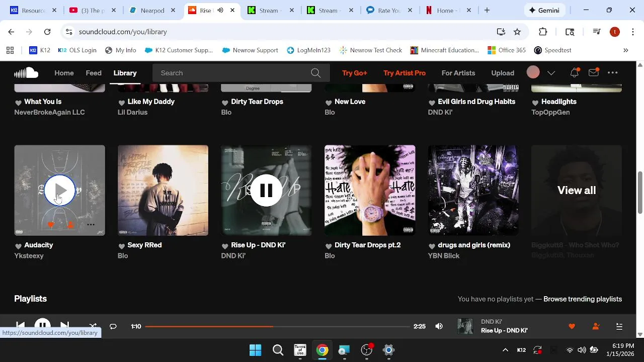
Task: Click the address bar URL
Action: coord(123,32)
